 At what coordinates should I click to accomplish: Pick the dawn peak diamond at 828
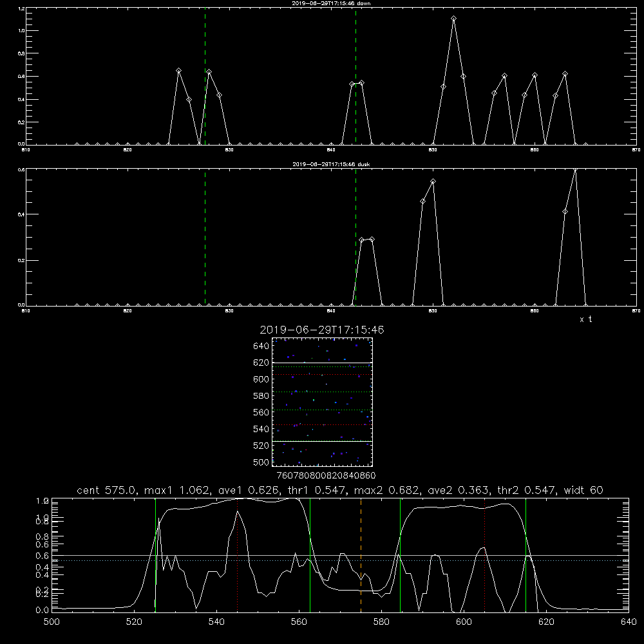209,72
